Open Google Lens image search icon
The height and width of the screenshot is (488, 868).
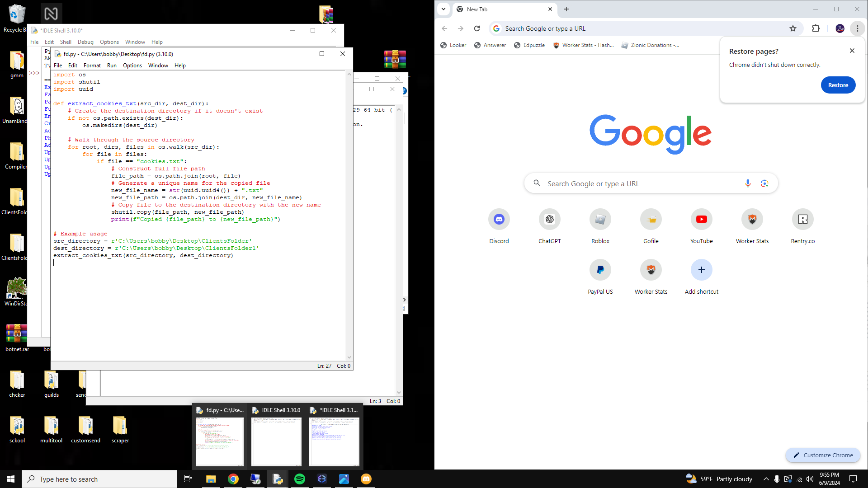point(764,183)
